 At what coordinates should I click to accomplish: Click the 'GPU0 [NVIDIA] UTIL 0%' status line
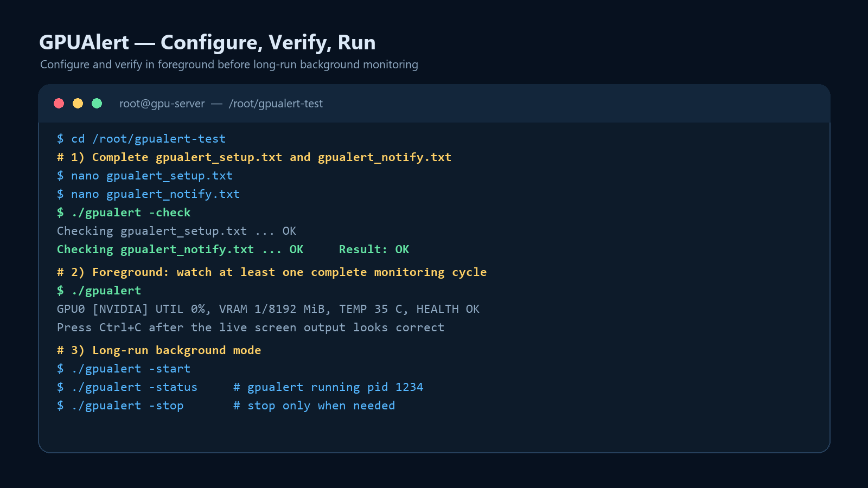[268, 309]
